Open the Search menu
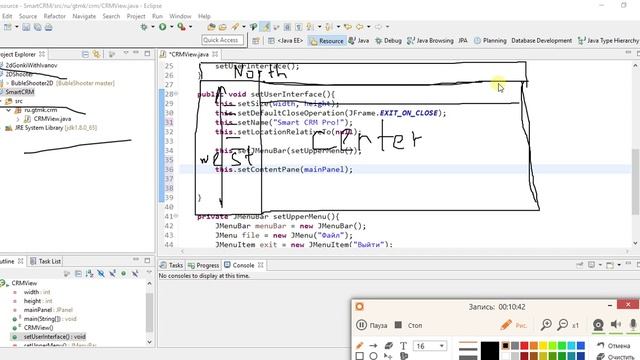The height and width of the screenshot is (360, 640). coord(111,16)
